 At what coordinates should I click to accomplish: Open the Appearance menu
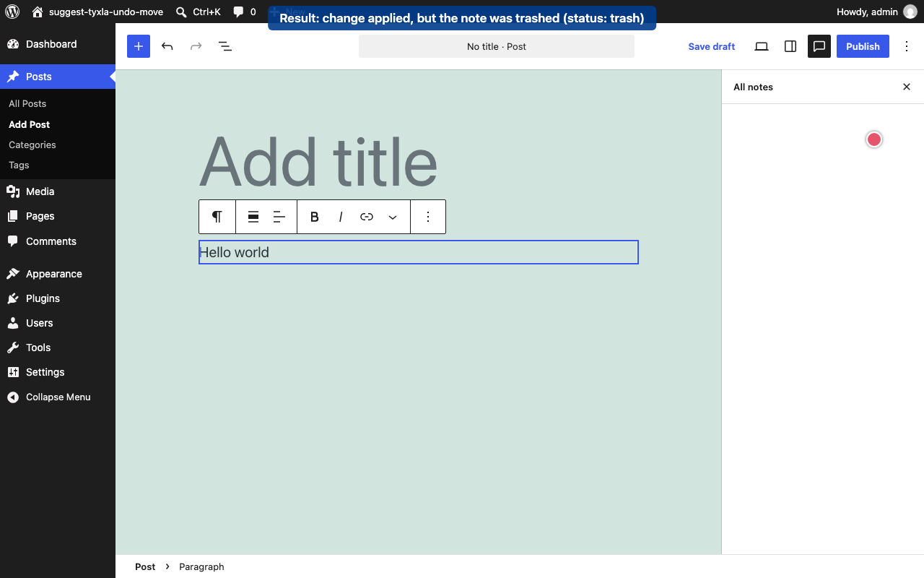click(58, 274)
